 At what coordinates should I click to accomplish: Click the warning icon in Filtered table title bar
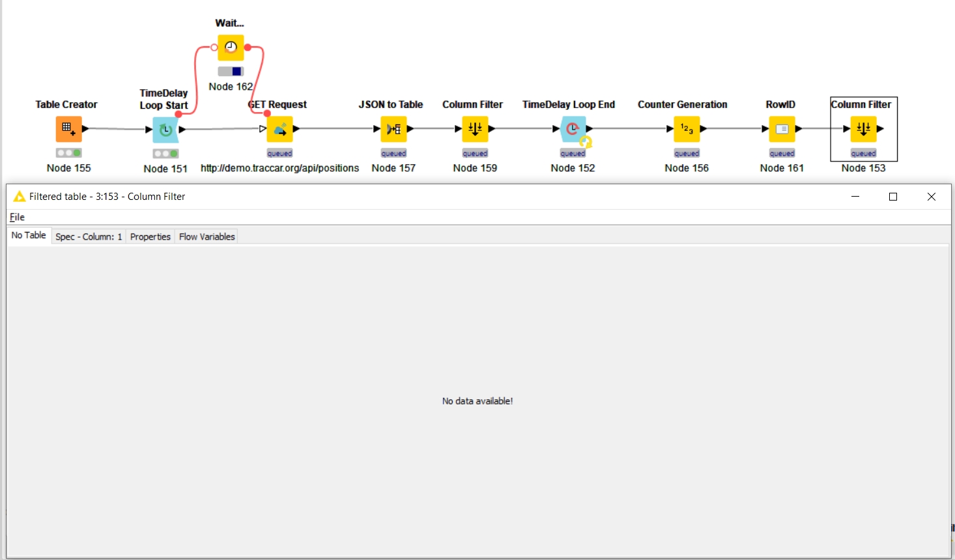[x=20, y=197]
